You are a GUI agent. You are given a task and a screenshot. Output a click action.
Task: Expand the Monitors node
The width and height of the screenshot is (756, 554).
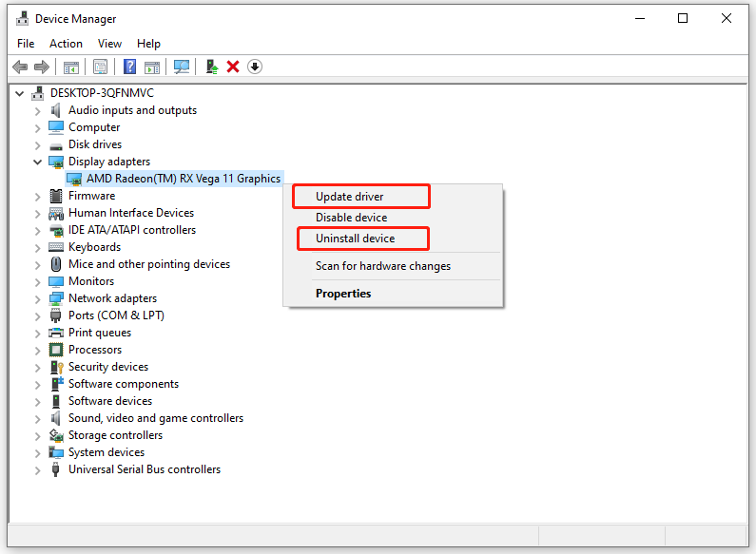coord(38,282)
